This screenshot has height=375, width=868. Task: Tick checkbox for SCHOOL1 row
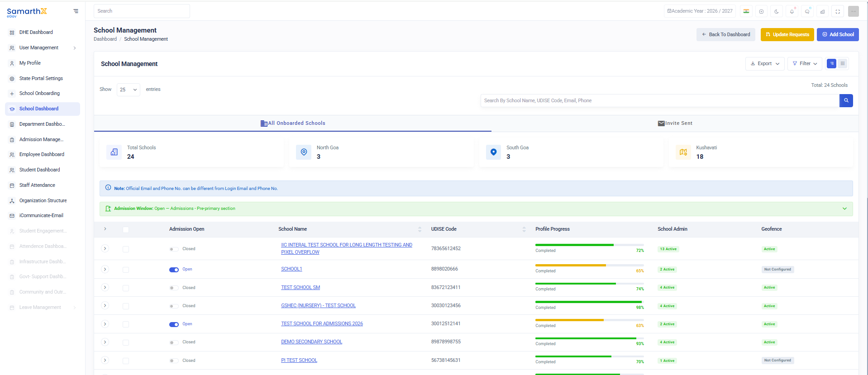[126, 270]
